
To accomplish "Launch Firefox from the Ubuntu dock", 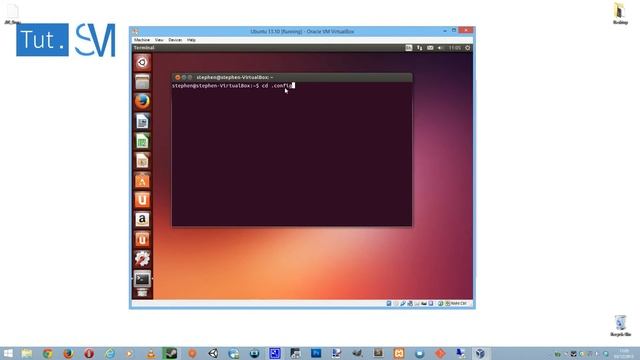I will coord(142,102).
